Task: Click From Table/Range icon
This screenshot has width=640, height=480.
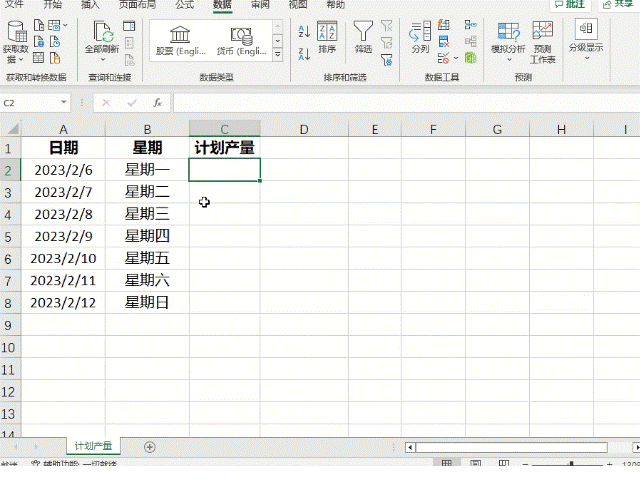Action: (39, 58)
